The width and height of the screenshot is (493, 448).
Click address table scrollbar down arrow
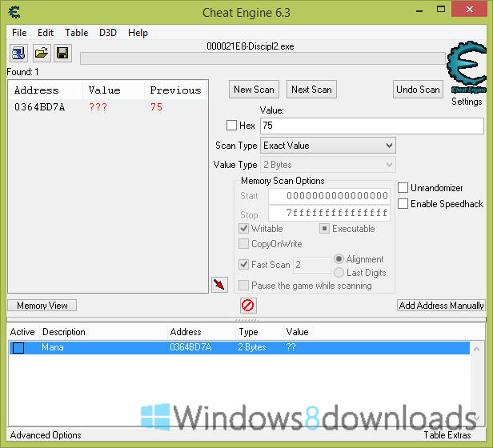click(477, 418)
